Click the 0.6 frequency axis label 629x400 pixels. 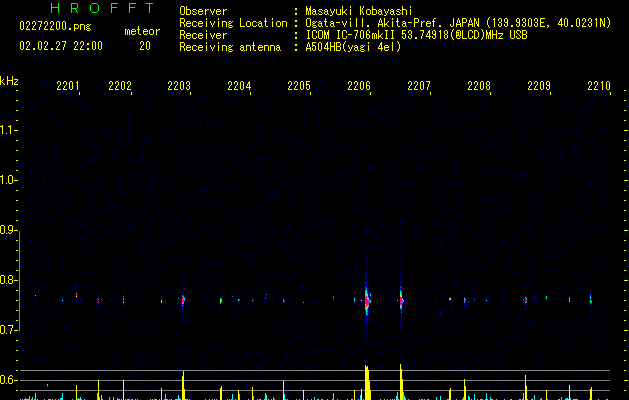[x=8, y=380]
